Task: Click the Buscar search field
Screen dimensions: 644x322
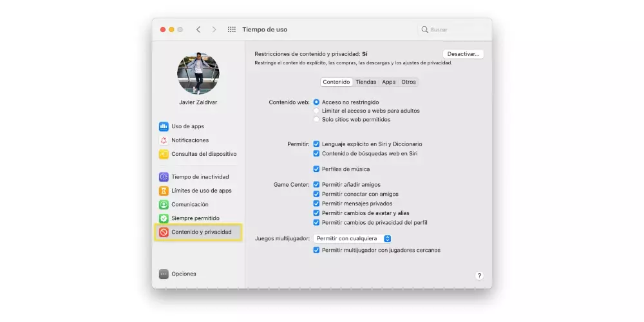Action: pos(454,30)
